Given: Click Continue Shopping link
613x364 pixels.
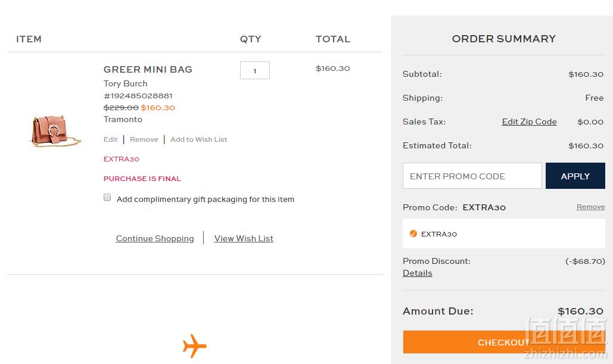Looking at the screenshot, I should [x=155, y=238].
